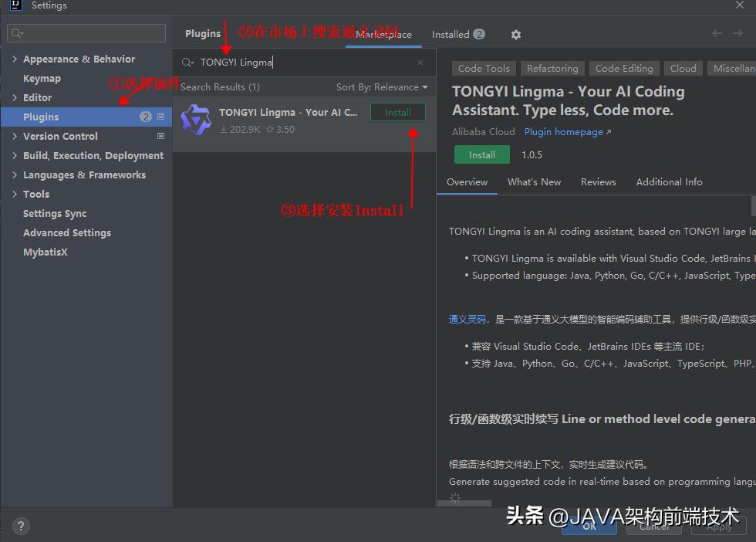The image size is (756, 542).
Task: Open the plugin settings gear icon
Action: pyautogui.click(x=515, y=34)
